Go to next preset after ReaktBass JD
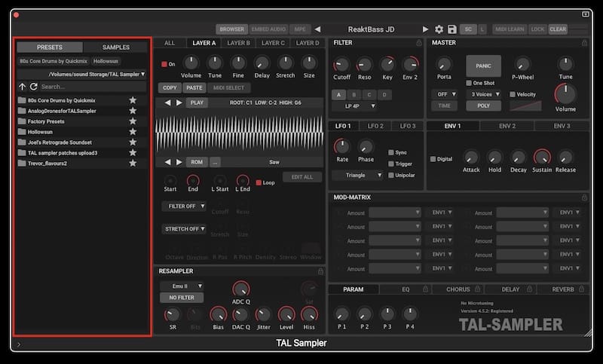Image resolution: width=603 pixels, height=364 pixels. point(425,29)
